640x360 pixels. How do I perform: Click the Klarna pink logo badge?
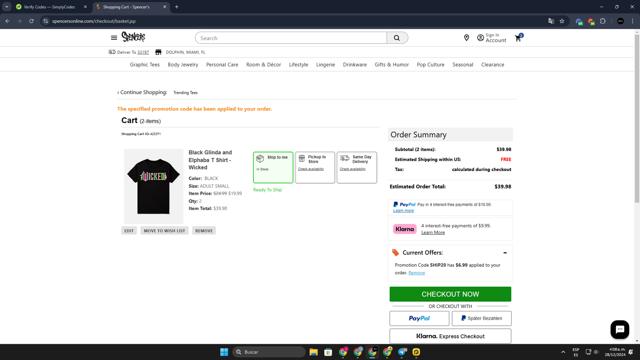404,229
